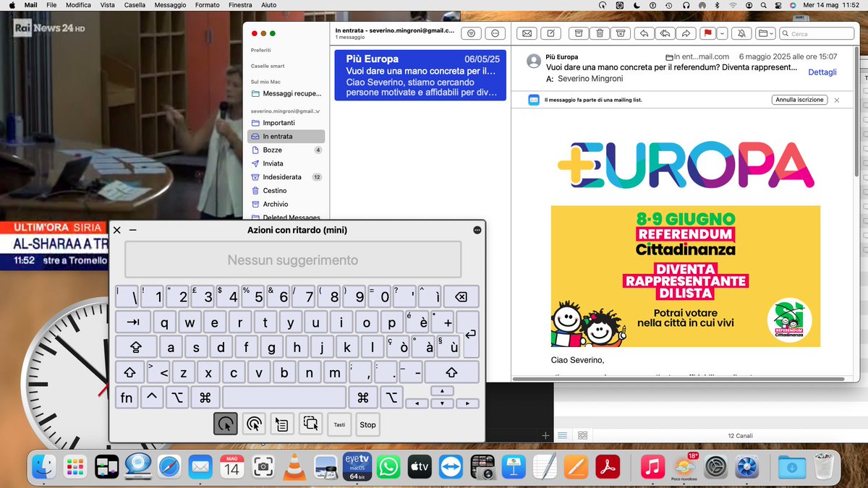The height and width of the screenshot is (488, 868).
Task: Forward the open email
Action: 686,33
